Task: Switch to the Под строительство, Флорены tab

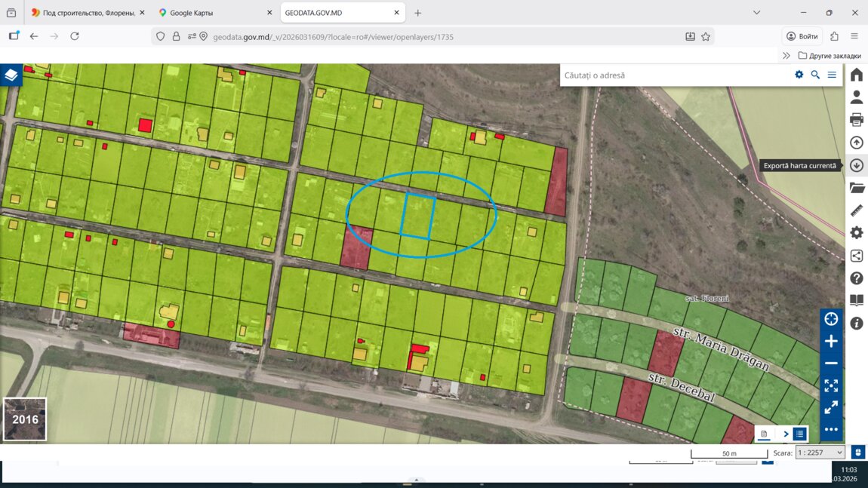Action: pyautogui.click(x=82, y=13)
